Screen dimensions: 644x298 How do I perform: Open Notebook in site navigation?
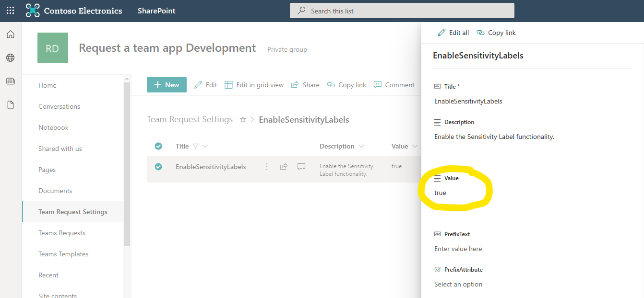pyautogui.click(x=53, y=127)
